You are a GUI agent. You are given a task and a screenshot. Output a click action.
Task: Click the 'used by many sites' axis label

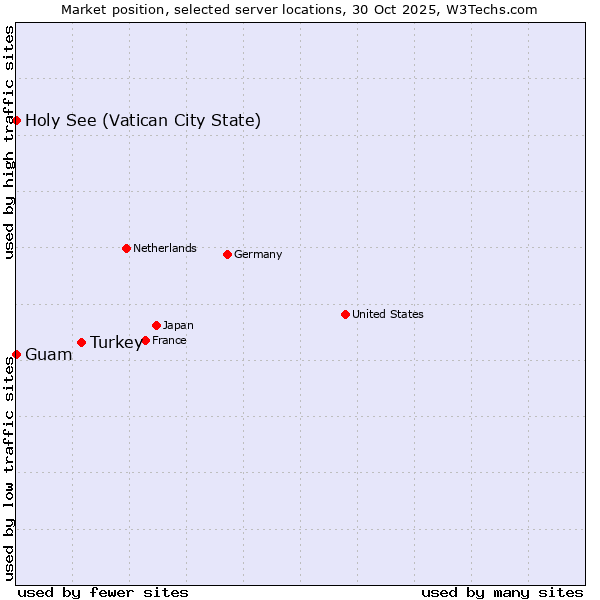(x=502, y=592)
